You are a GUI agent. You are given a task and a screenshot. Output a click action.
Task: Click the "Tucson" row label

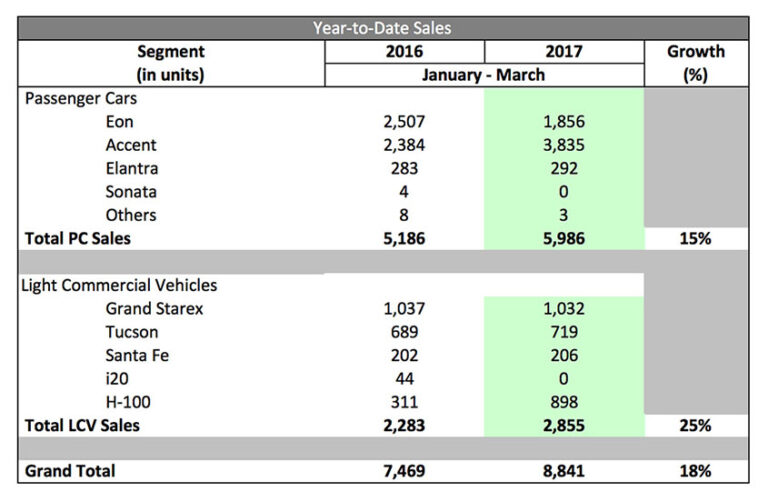[132, 332]
